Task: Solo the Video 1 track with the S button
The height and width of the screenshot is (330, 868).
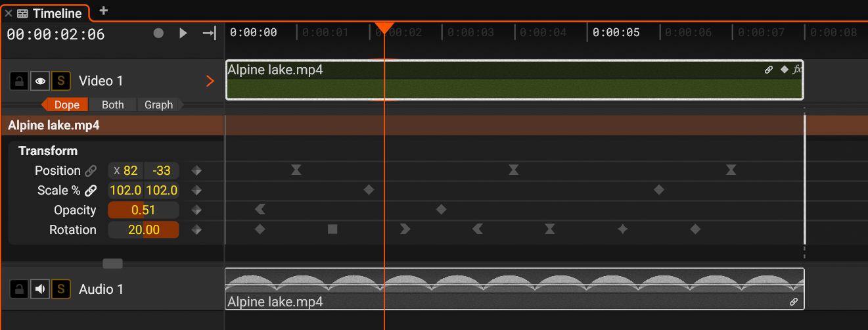Action: coord(61,81)
